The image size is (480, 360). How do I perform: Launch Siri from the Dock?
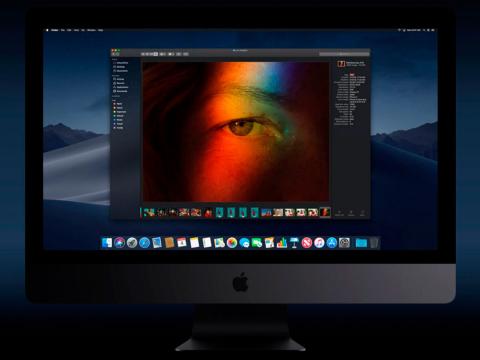click(x=119, y=243)
